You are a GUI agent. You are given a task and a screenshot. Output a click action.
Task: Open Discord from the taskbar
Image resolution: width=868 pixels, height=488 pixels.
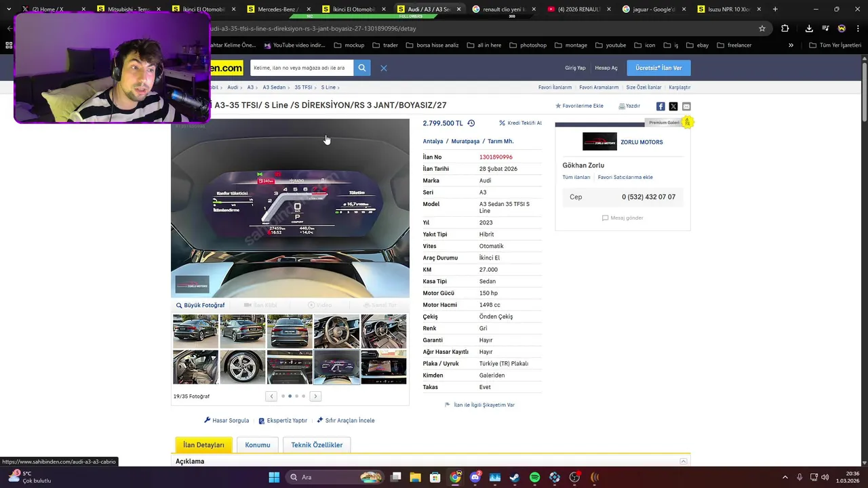click(475, 477)
